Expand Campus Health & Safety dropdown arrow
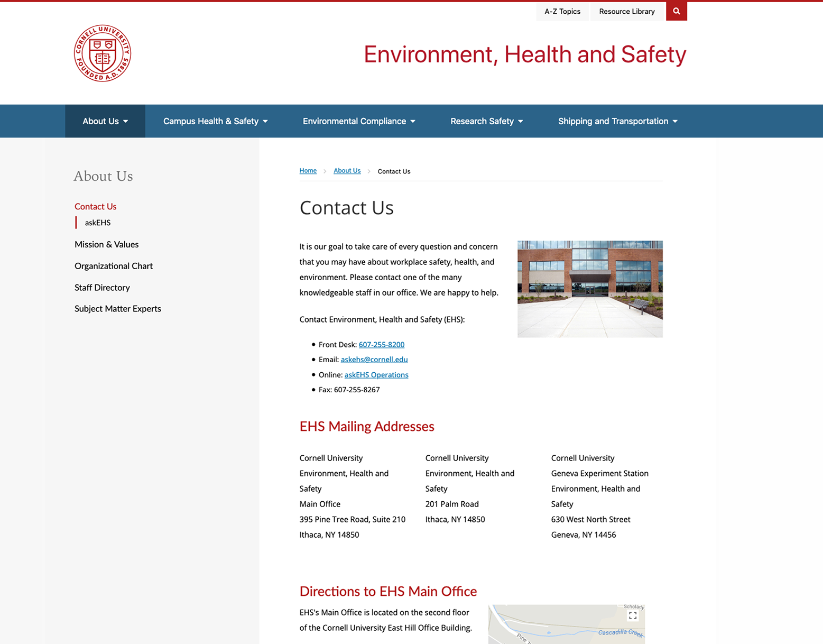 point(265,122)
